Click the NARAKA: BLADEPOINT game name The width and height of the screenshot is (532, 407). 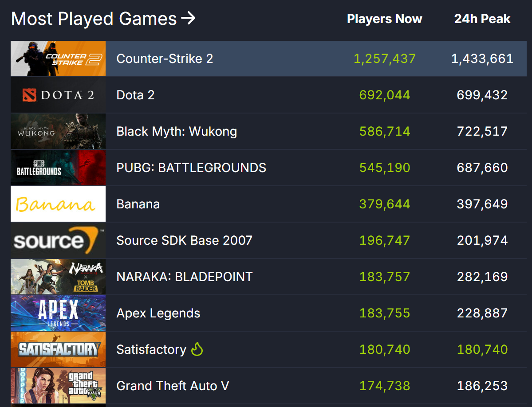tap(184, 277)
